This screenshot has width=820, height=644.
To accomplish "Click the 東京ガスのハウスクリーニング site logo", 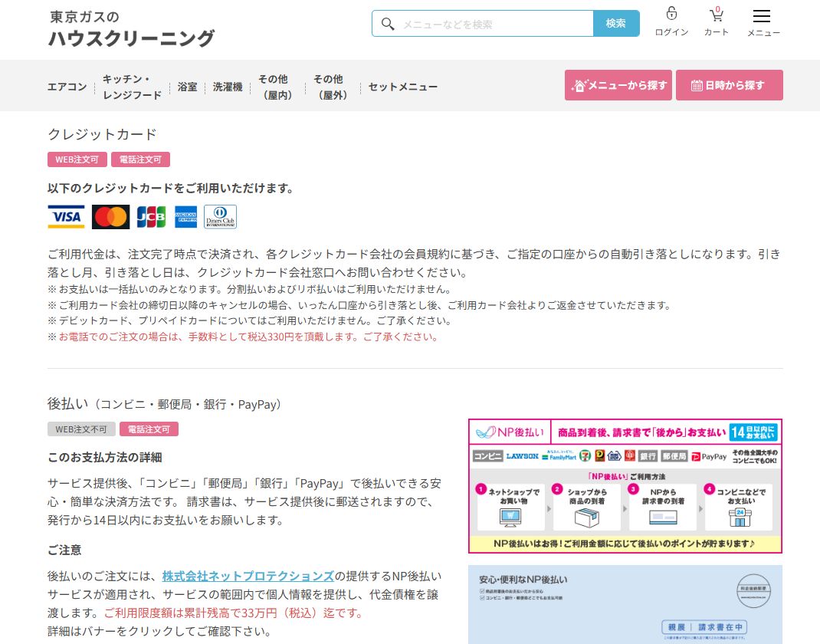I will tap(131, 28).
